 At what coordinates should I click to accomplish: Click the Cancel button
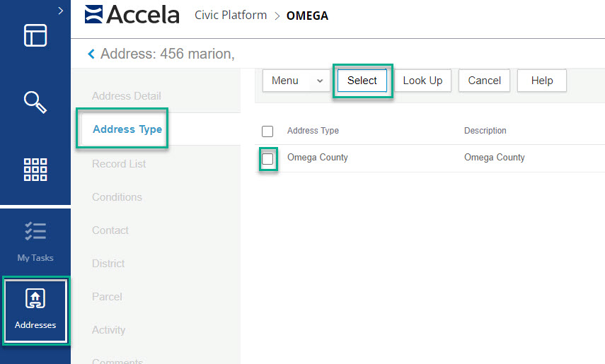point(485,81)
